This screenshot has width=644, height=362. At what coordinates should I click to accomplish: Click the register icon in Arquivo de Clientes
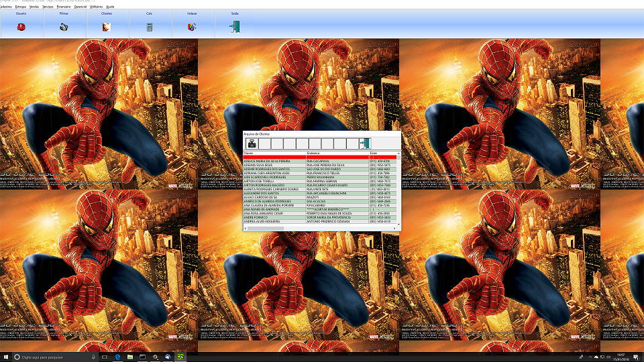[x=252, y=144]
